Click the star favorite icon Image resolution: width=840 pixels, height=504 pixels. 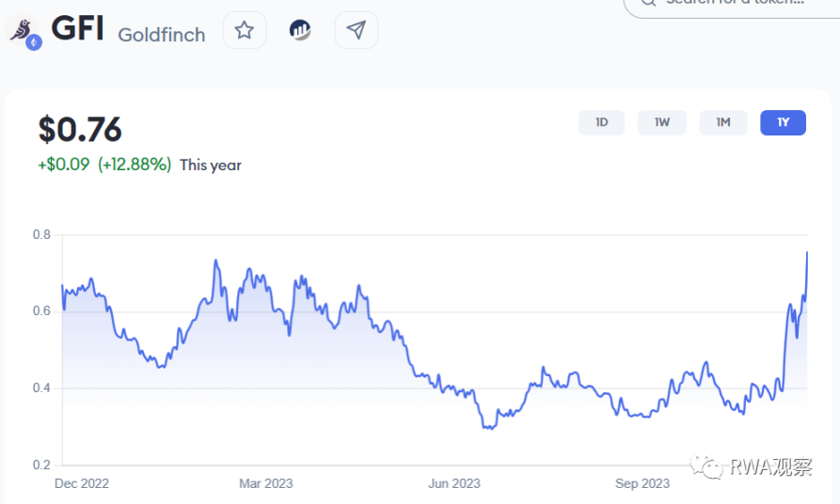pos(245,30)
